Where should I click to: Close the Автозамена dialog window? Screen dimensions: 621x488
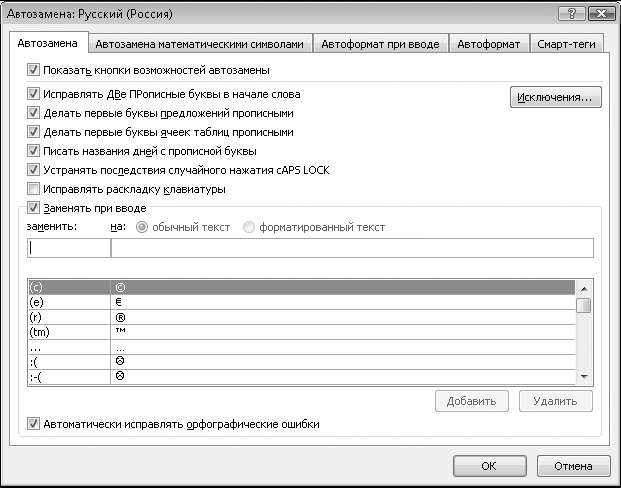click(601, 14)
